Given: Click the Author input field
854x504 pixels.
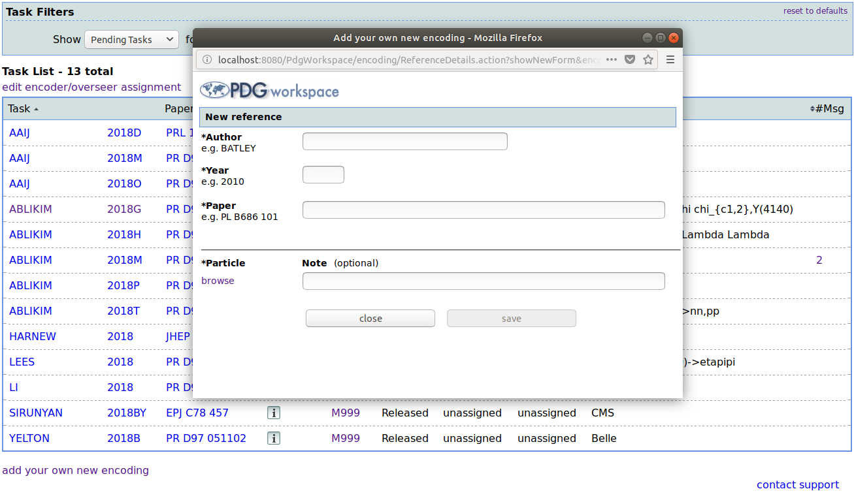Looking at the screenshot, I should point(405,141).
